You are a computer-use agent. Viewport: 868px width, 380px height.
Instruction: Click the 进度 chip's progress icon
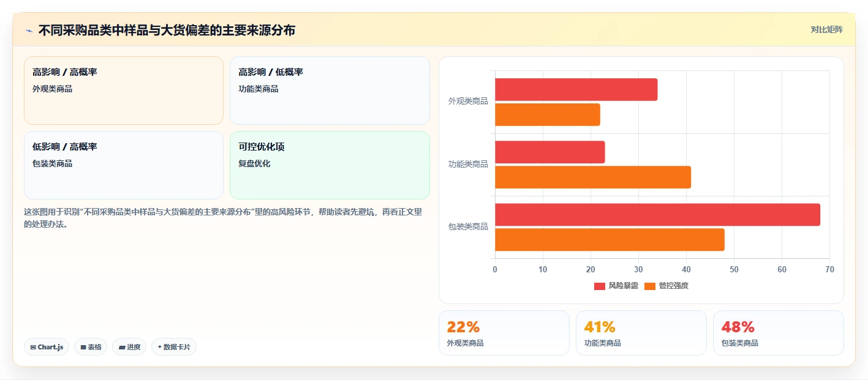[x=122, y=347]
